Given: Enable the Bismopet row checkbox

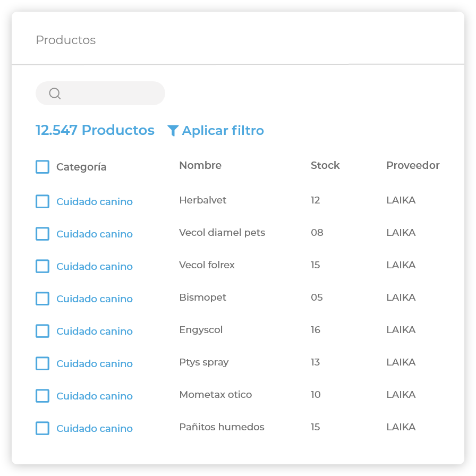Looking at the screenshot, I should pos(42,299).
